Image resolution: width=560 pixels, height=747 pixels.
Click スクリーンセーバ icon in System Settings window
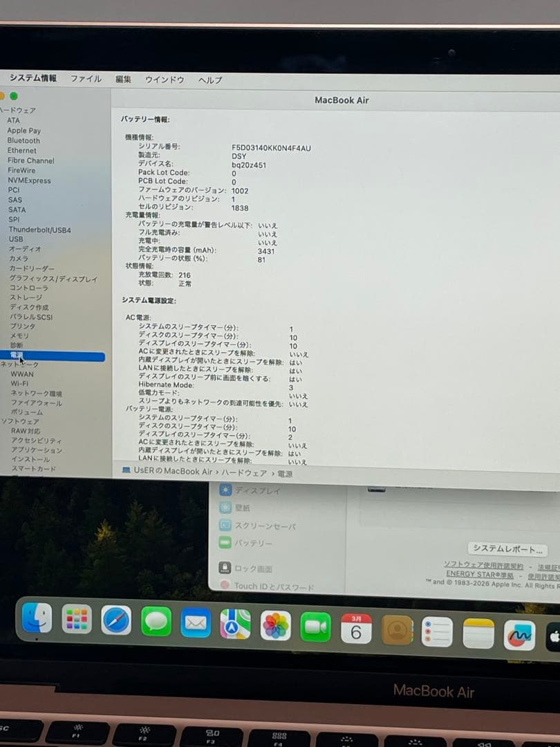[225, 525]
